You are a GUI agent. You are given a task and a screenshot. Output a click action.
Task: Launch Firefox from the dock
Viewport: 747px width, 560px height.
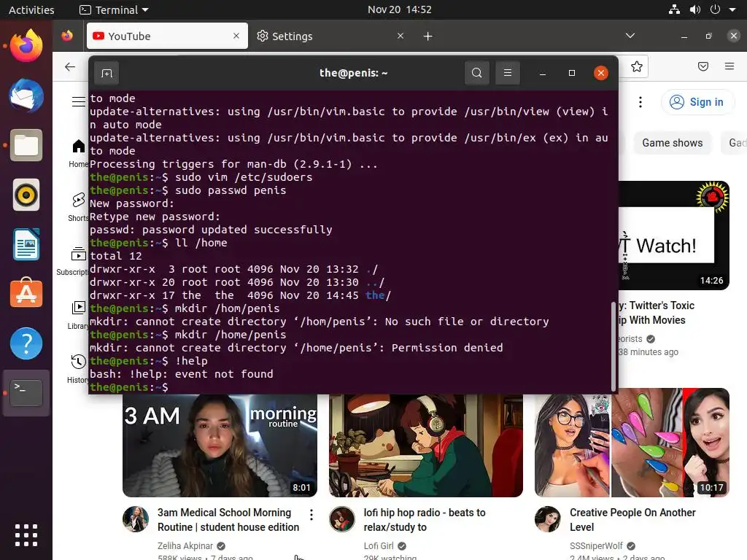coord(26,46)
